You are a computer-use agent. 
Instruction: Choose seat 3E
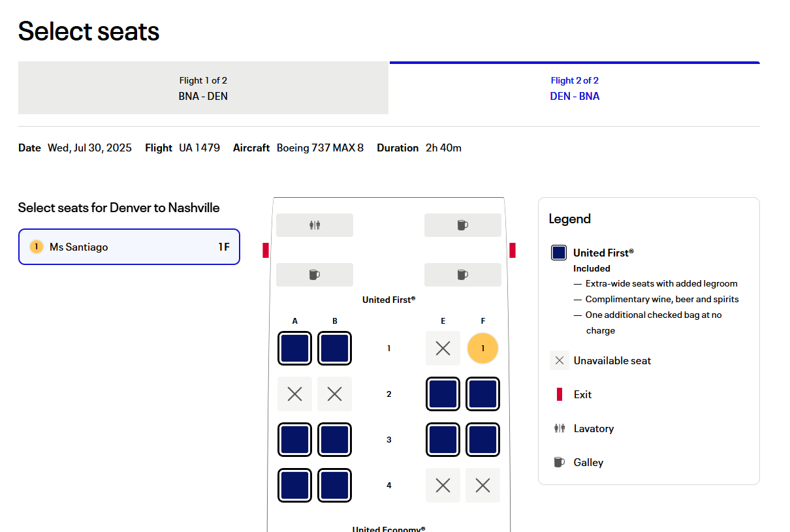point(443,440)
